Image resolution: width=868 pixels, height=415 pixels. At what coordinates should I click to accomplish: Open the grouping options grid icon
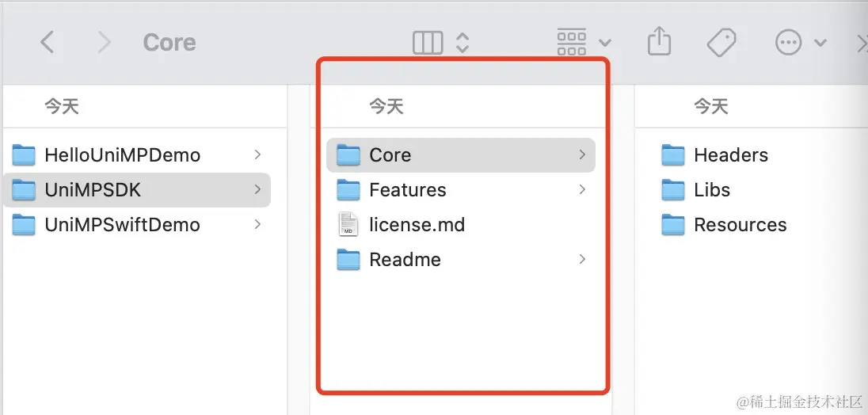tap(571, 43)
